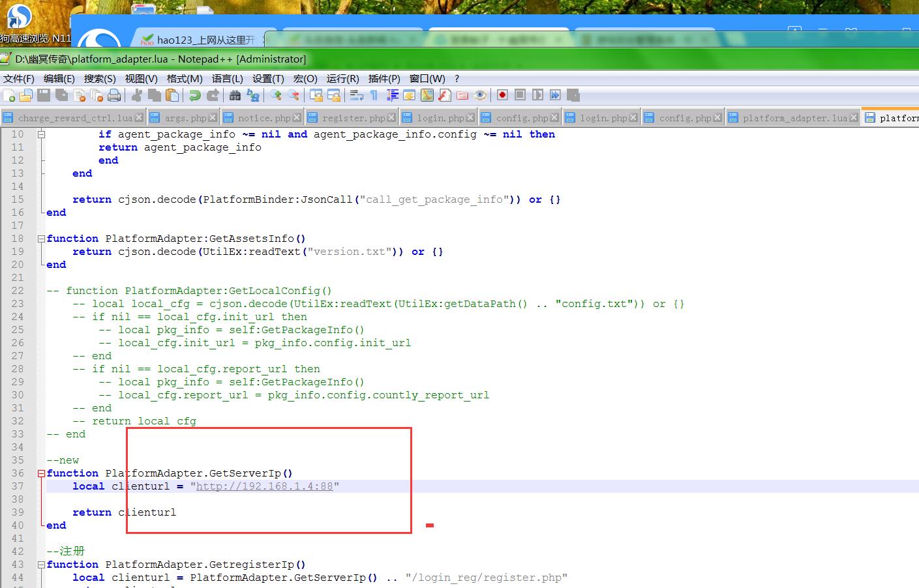Click the Undo arrow icon
The height and width of the screenshot is (588, 919).
[x=194, y=96]
